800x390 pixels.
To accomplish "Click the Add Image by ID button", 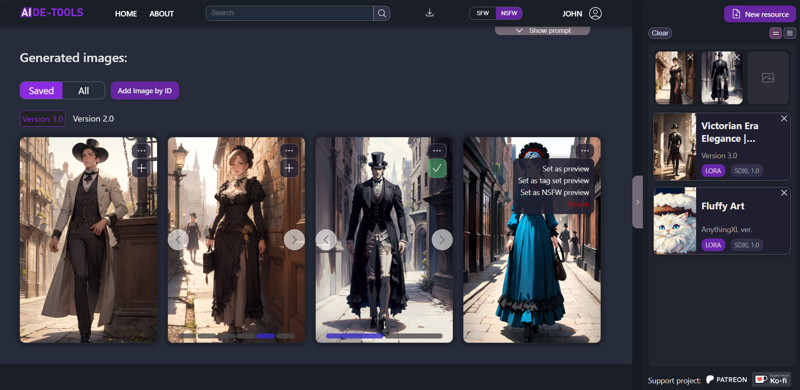I will coord(145,91).
